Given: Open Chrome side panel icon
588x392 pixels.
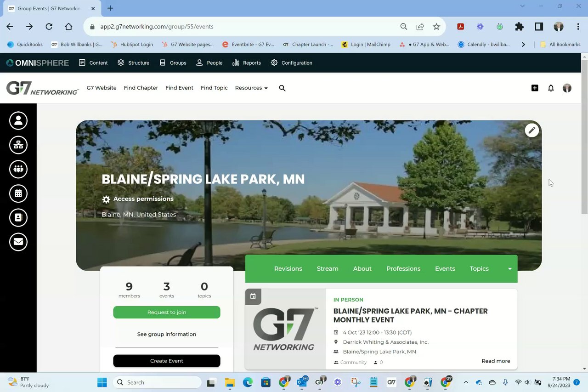Looking at the screenshot, I should pyautogui.click(x=539, y=27).
